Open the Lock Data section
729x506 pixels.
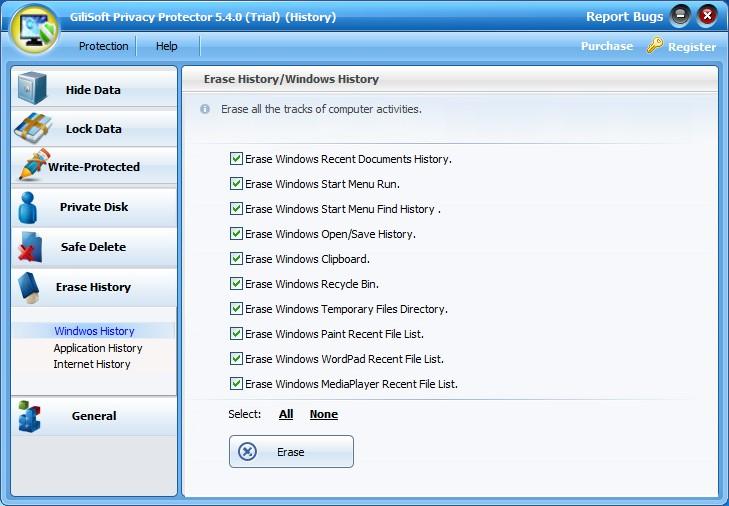click(94, 128)
